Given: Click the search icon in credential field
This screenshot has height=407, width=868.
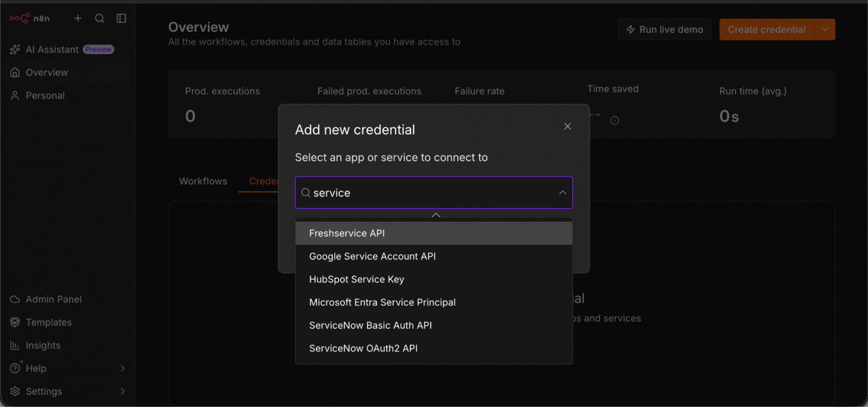Looking at the screenshot, I should [305, 193].
